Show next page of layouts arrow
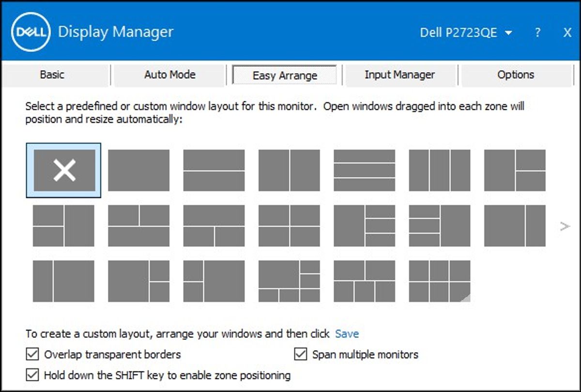Viewport: 581px width, 392px height. pos(565,226)
